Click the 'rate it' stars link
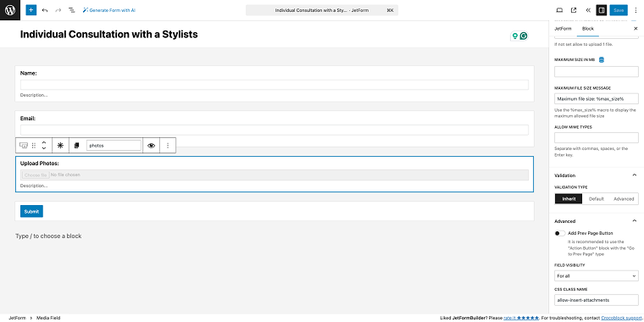 521,318
